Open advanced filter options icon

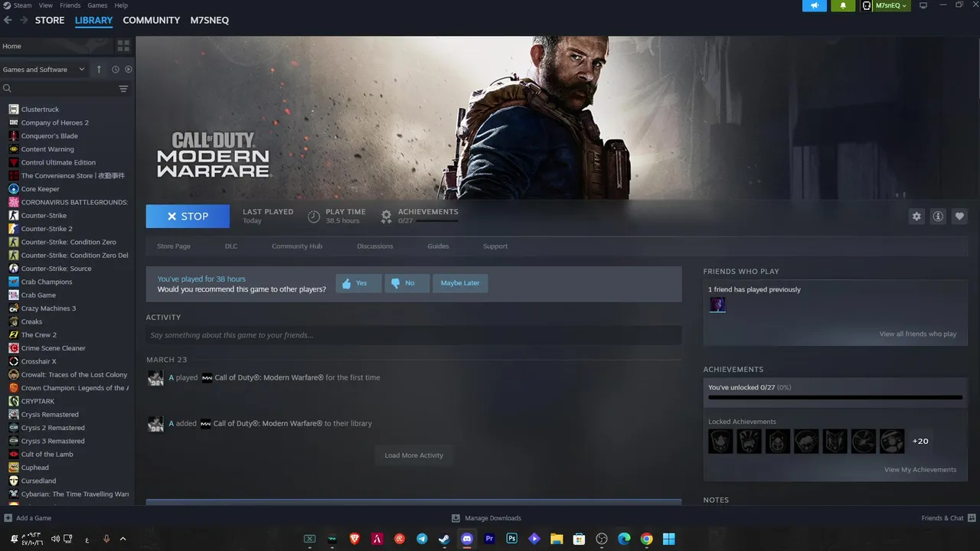pyautogui.click(x=123, y=89)
